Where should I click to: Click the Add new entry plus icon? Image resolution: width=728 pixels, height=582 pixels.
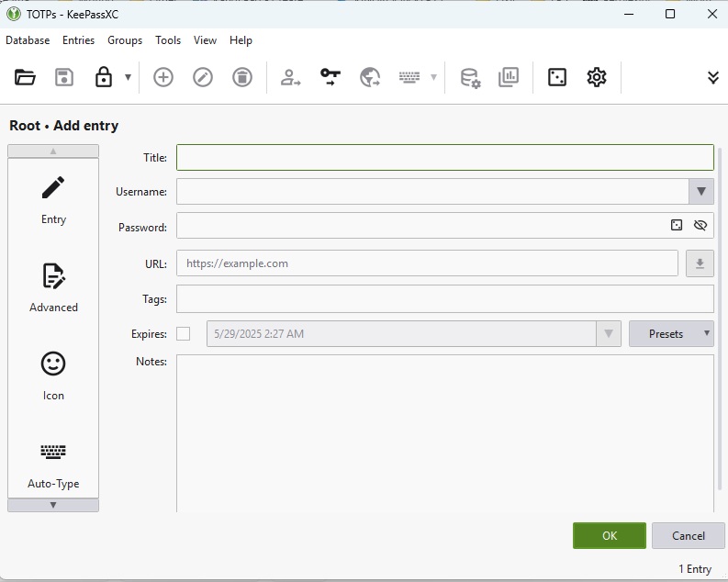(162, 78)
